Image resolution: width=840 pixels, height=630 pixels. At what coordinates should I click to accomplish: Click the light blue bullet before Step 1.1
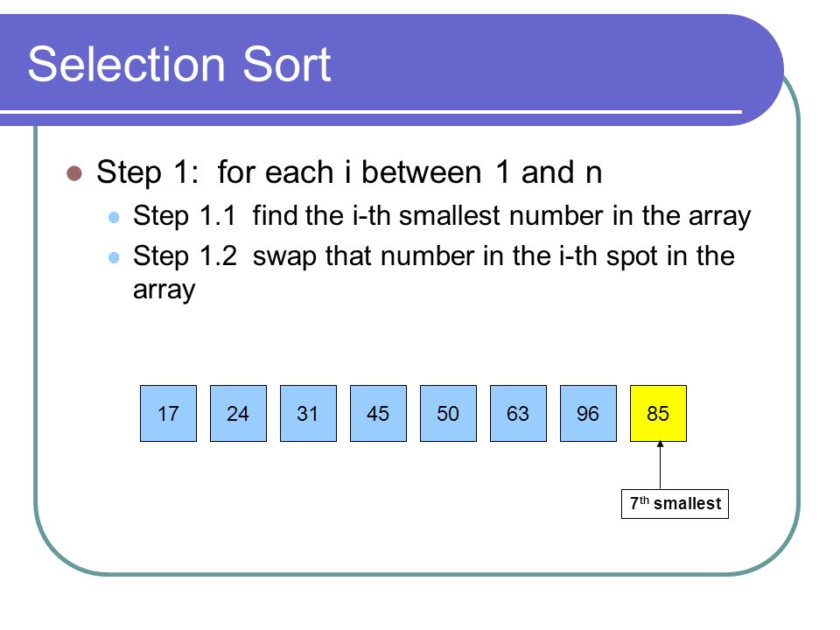click(x=114, y=217)
